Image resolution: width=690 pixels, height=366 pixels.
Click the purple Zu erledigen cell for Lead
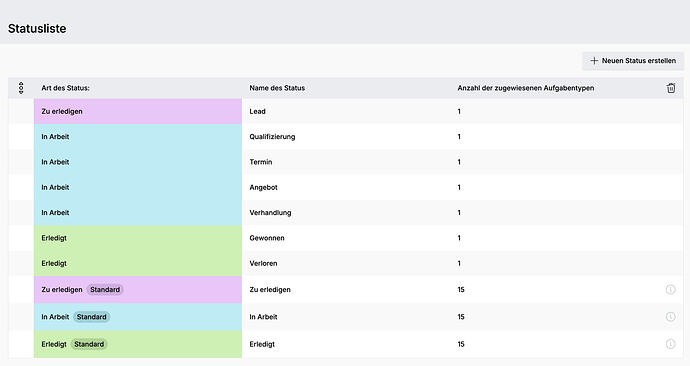138,111
